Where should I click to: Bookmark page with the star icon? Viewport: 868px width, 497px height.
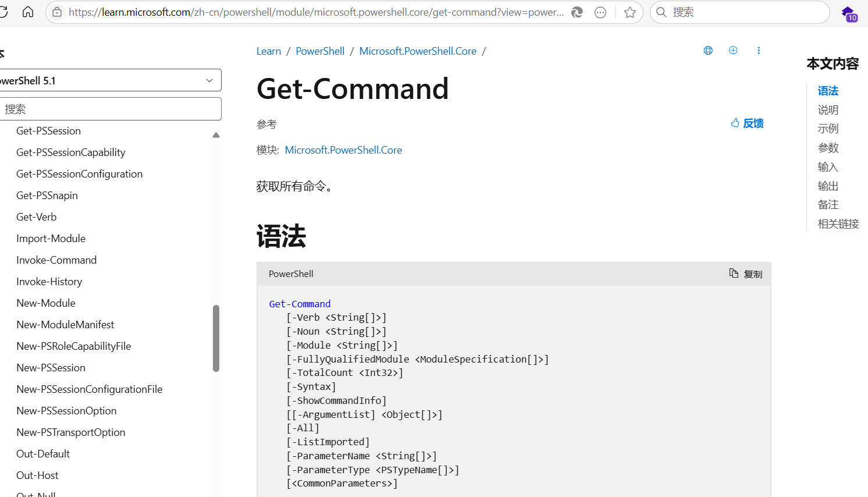(x=630, y=12)
